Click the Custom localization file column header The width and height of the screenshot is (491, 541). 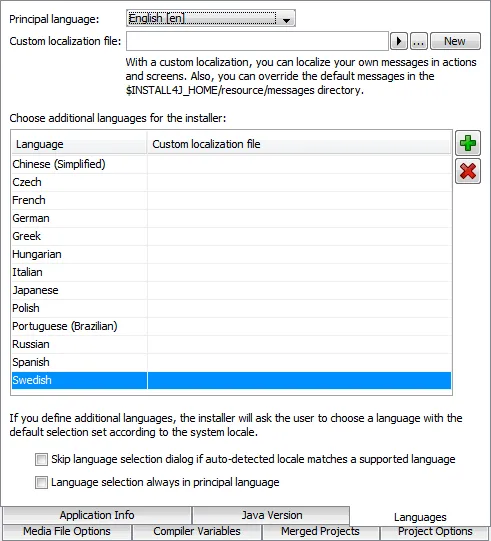(299, 144)
